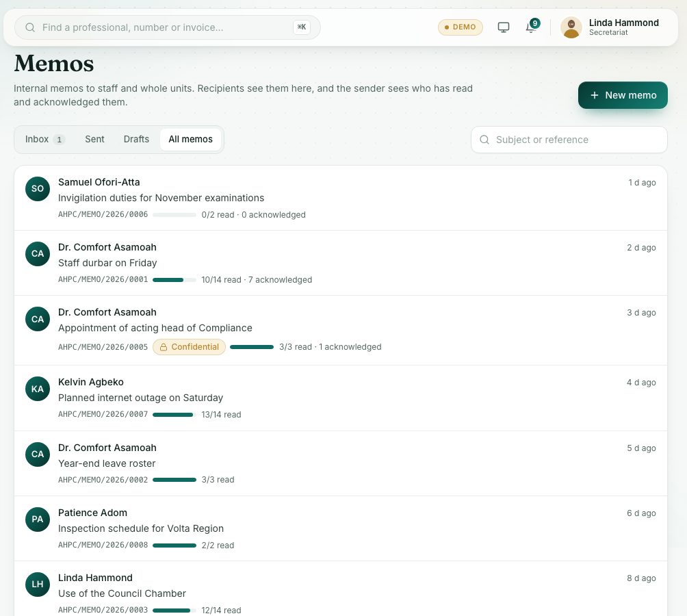Click the KA avatar for Kelvin Agbeko

[x=38, y=389]
